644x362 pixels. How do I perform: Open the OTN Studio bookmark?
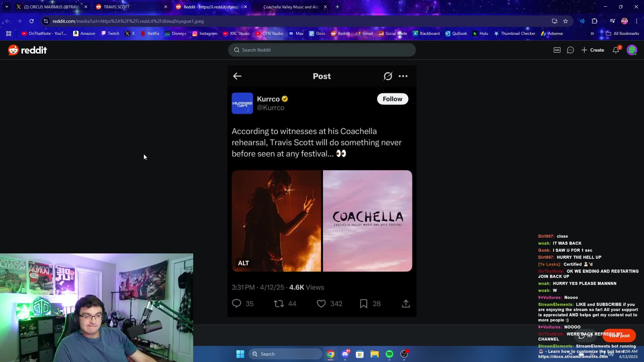click(269, 34)
